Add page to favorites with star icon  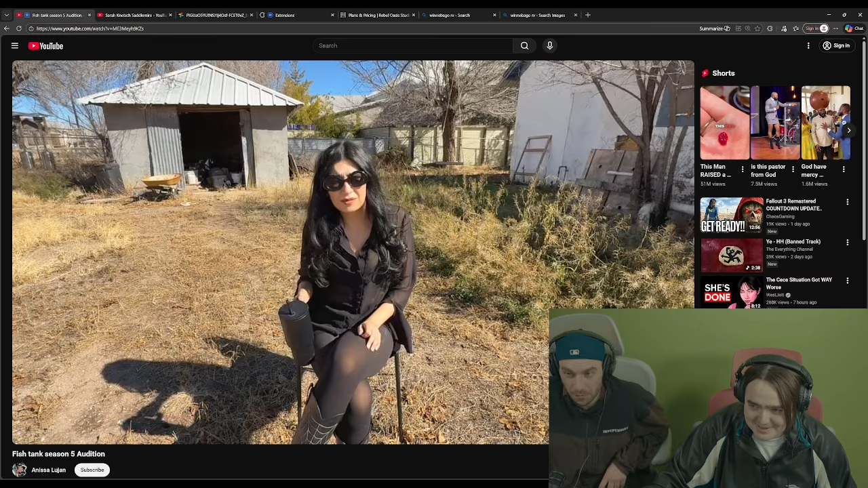757,28
